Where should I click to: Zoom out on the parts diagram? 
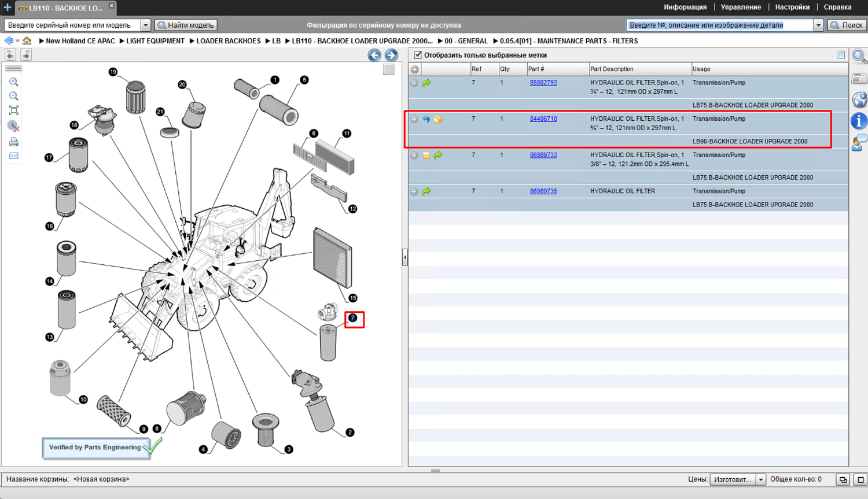pyautogui.click(x=14, y=96)
